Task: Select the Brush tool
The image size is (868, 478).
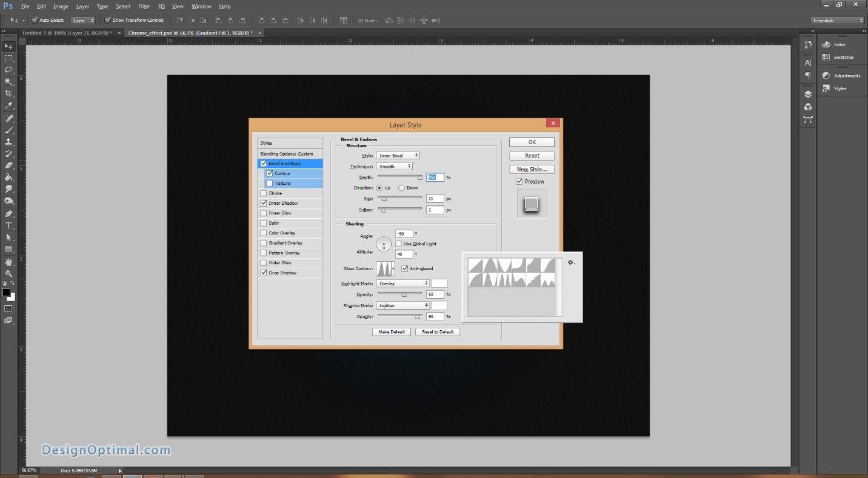Action: (x=8, y=130)
